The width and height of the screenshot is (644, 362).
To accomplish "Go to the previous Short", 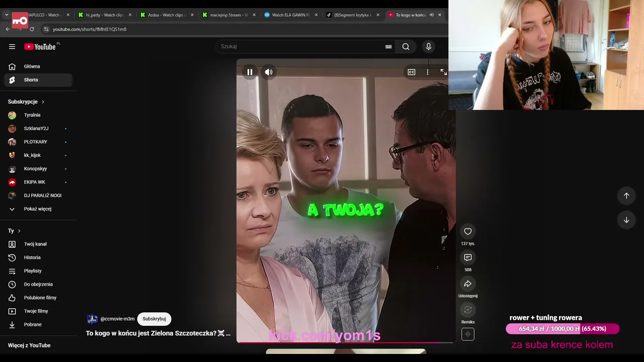I will point(626,196).
